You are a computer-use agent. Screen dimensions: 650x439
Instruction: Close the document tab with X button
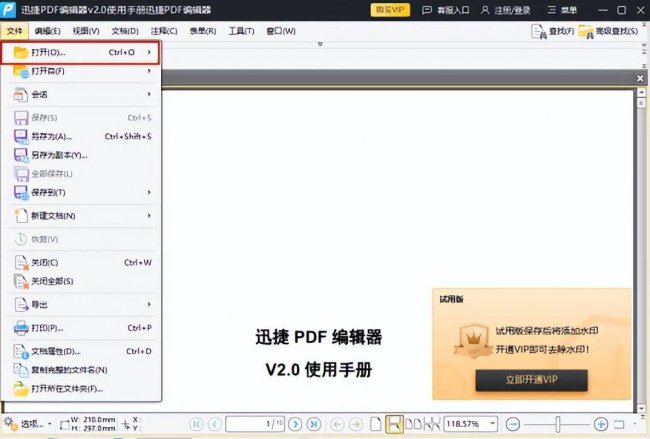click(640, 78)
